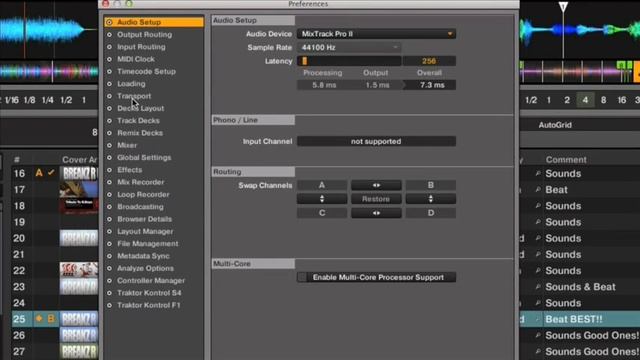
Task: Open the Audio Device dropdown (MixTrack Pro II)
Action: point(376,34)
